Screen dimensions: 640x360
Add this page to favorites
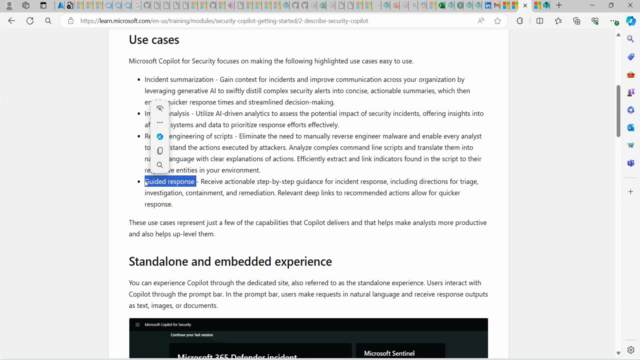(497, 21)
